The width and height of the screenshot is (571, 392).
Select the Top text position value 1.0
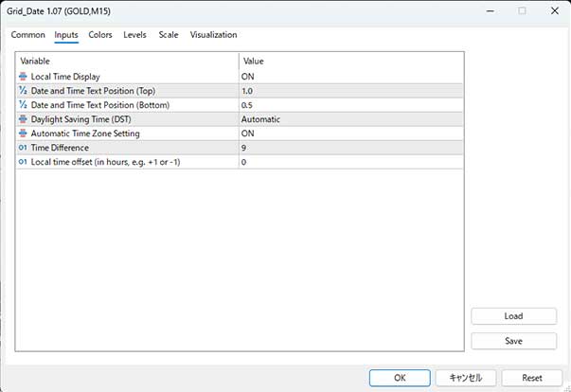[351, 91]
